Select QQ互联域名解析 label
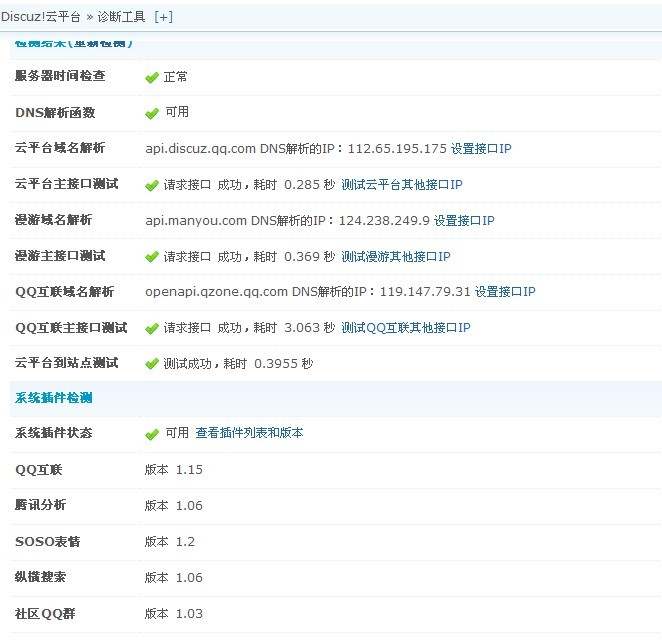Image resolution: width=662 pixels, height=640 pixels. pyautogui.click(x=65, y=292)
